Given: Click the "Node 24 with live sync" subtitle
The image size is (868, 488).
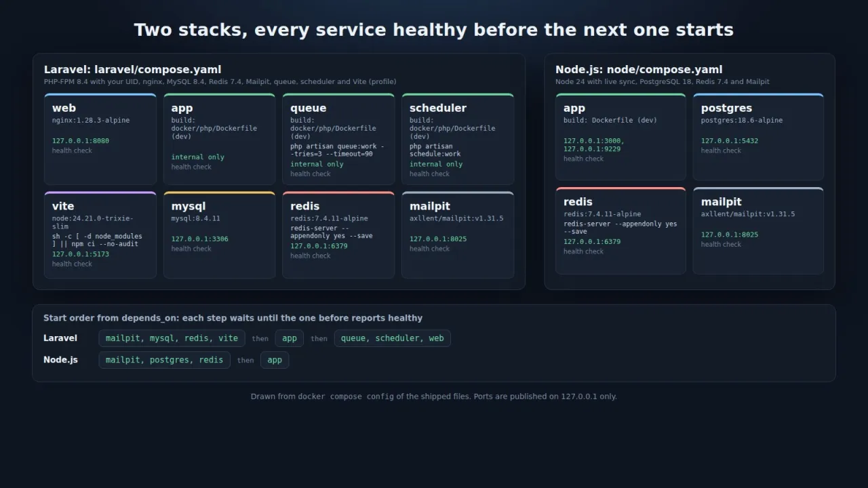Looking at the screenshot, I should click(x=663, y=81).
